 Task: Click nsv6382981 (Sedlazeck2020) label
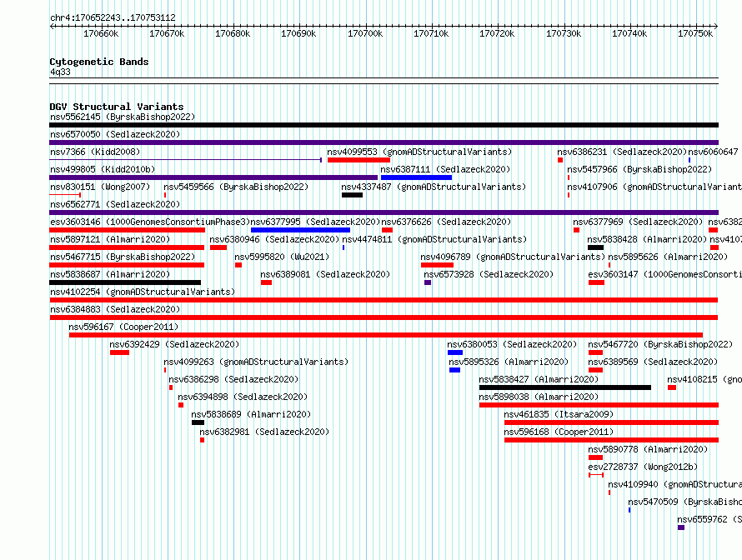(x=264, y=432)
